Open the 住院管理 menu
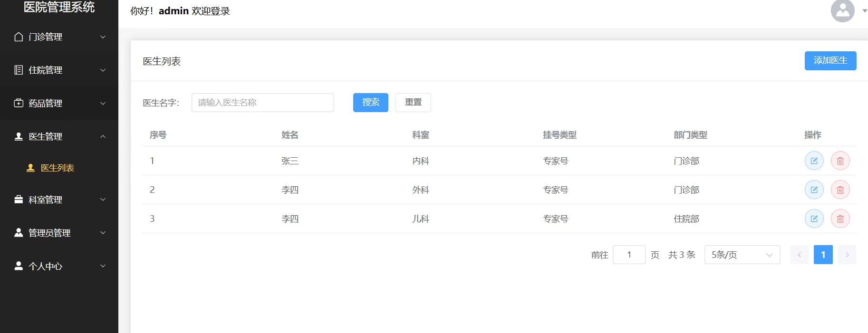The height and width of the screenshot is (333, 868). 59,70
